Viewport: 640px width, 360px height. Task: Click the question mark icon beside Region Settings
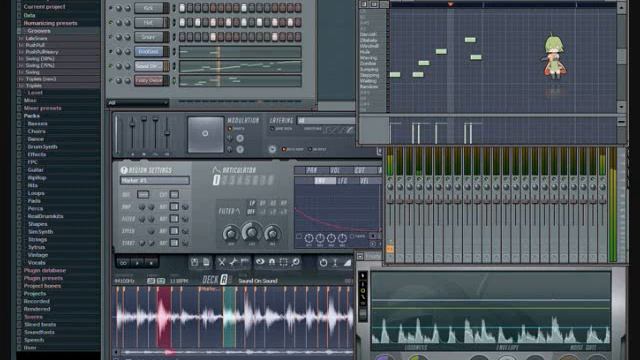click(x=124, y=170)
